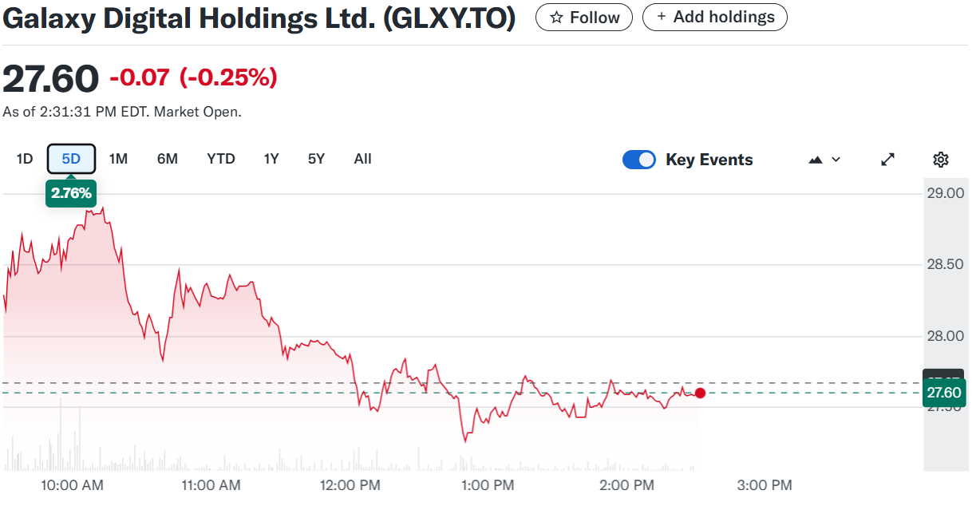Click the 27.60 price label on axis
The width and height of the screenshot is (980, 510).
942,393
